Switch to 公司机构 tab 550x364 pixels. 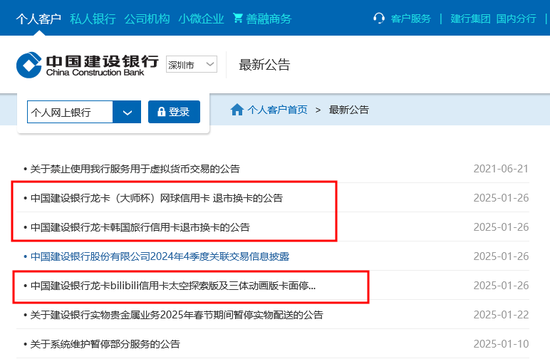pyautogui.click(x=147, y=19)
